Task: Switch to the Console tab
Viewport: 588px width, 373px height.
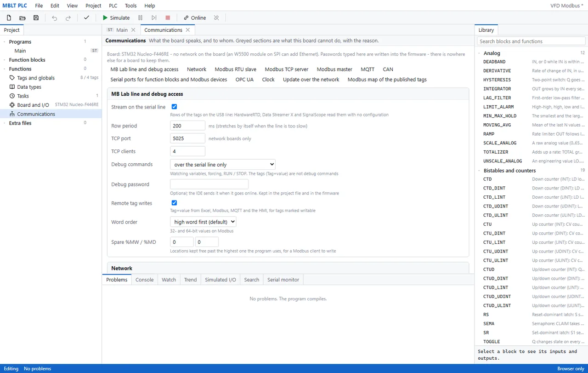Action: point(144,280)
